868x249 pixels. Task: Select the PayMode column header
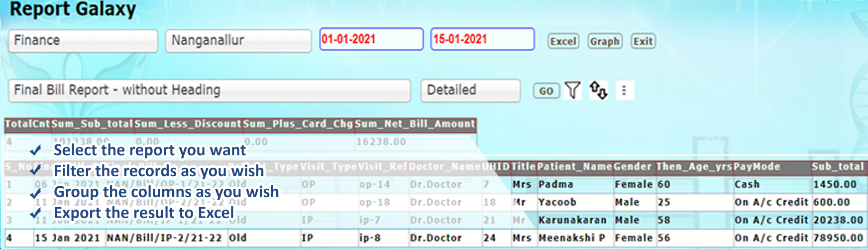pos(757,167)
